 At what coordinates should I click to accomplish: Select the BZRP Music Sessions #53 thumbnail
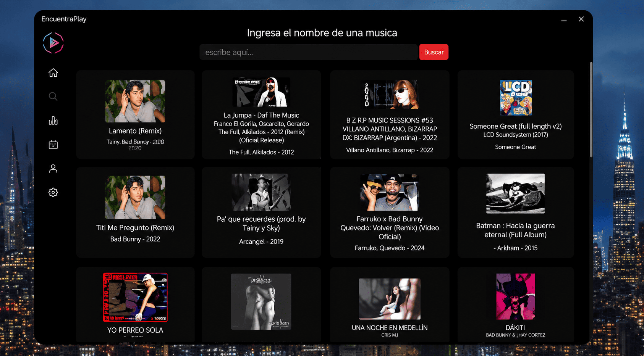390,95
